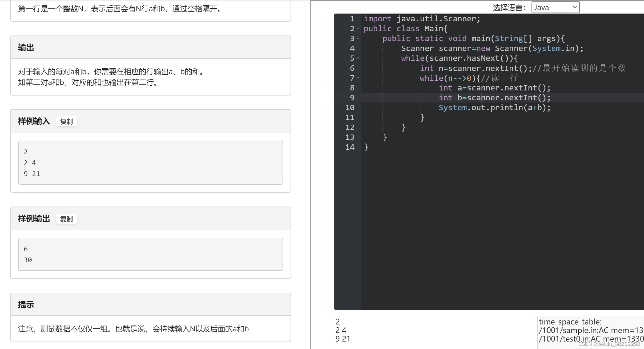Screen dimensions: 644x349
Task: Click line number 10 in the gutter
Action: (x=350, y=108)
